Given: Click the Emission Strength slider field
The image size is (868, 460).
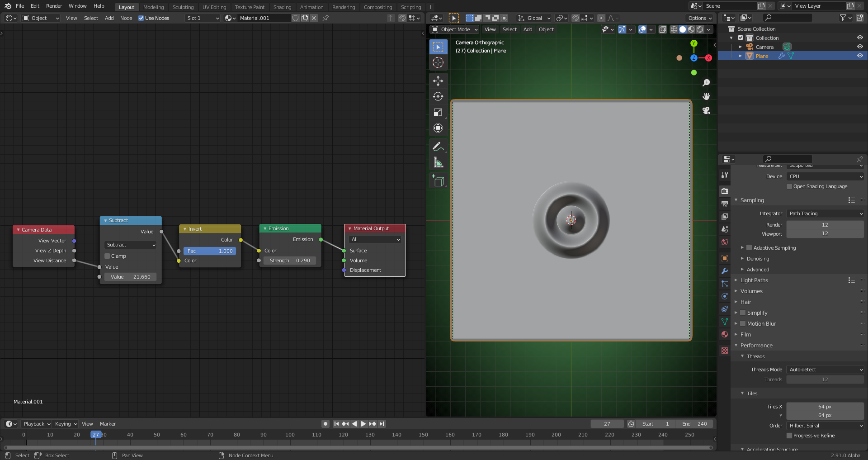Looking at the screenshot, I should click(289, 261).
